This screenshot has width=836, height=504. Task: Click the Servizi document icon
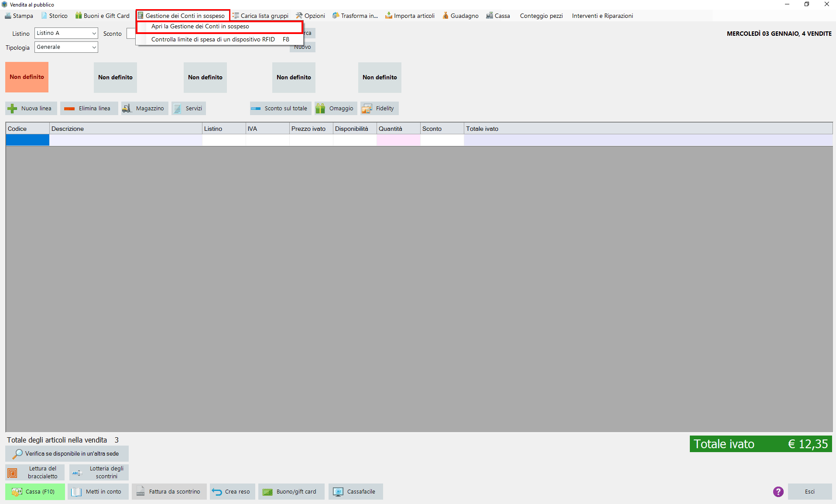[x=177, y=109]
